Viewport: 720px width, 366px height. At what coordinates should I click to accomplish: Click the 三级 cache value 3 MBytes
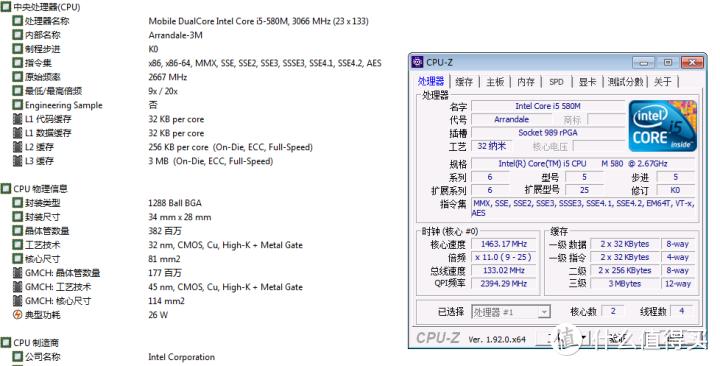coord(624,284)
